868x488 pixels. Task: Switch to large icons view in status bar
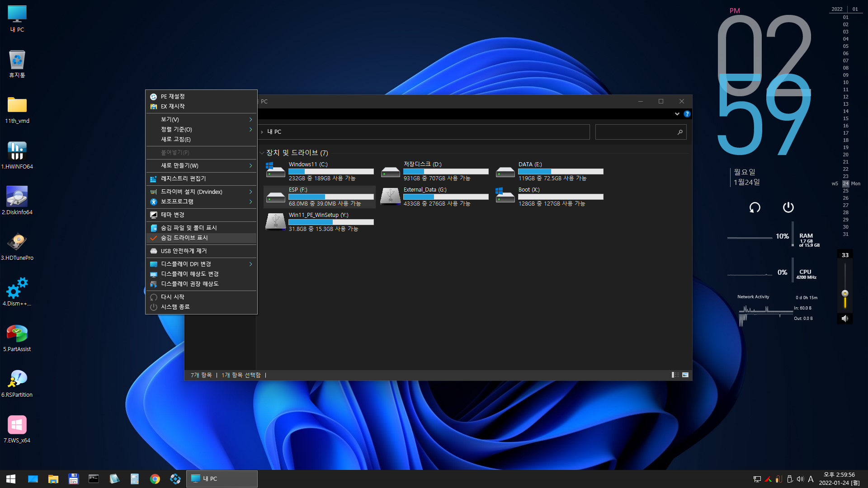click(685, 375)
